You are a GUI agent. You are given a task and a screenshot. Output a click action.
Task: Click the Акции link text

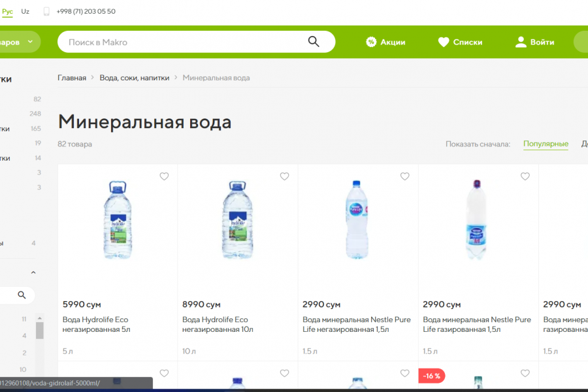click(x=393, y=42)
